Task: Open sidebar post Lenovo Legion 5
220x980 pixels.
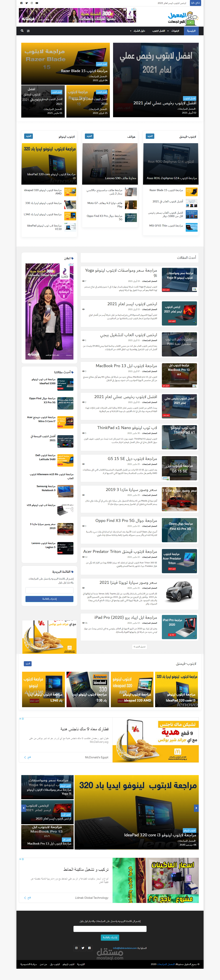Action: (x=43, y=545)
